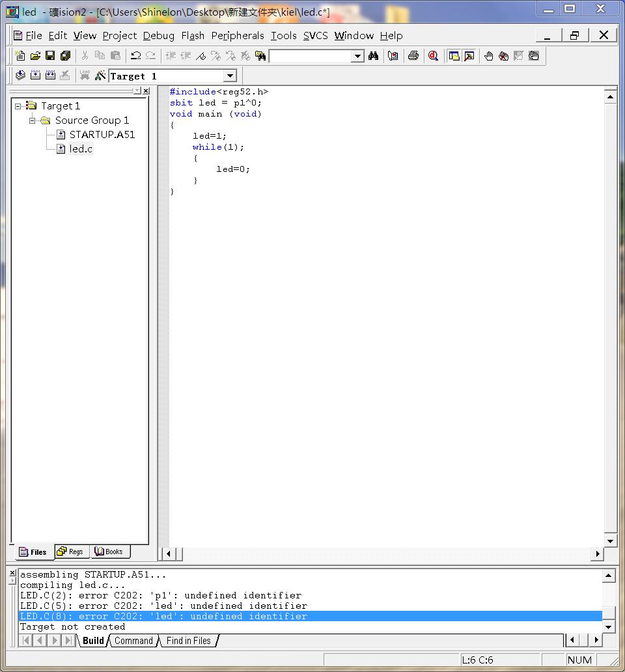Toggle the Project Window icon
Screen dimensions: 625x672
pyautogui.click(x=454, y=56)
